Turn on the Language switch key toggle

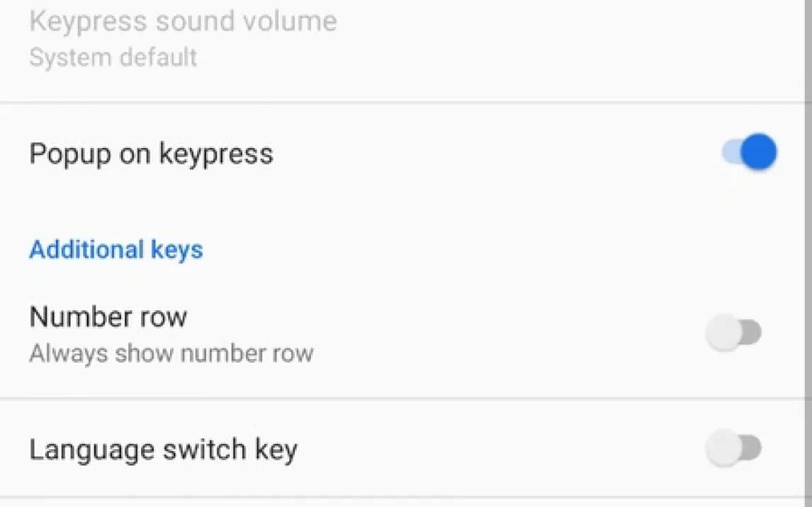[x=734, y=448]
